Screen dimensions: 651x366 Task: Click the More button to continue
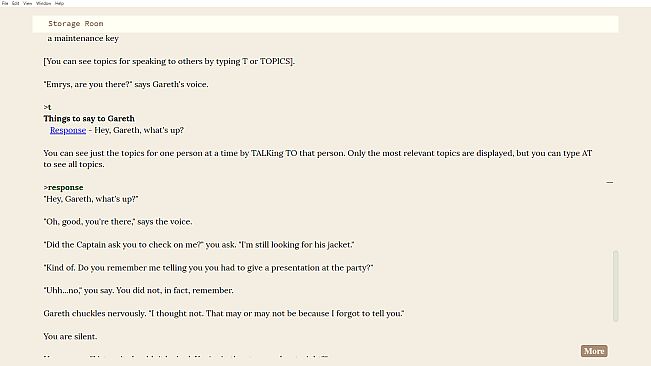pyautogui.click(x=594, y=351)
